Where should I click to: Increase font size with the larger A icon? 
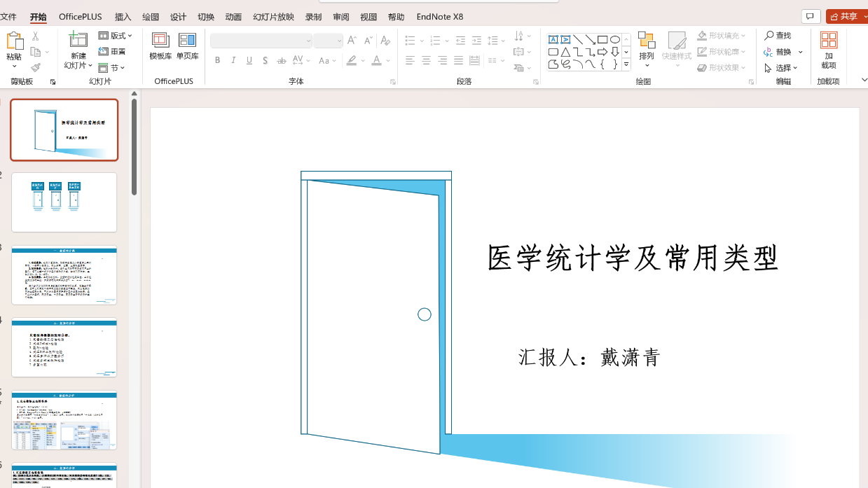[x=352, y=41]
